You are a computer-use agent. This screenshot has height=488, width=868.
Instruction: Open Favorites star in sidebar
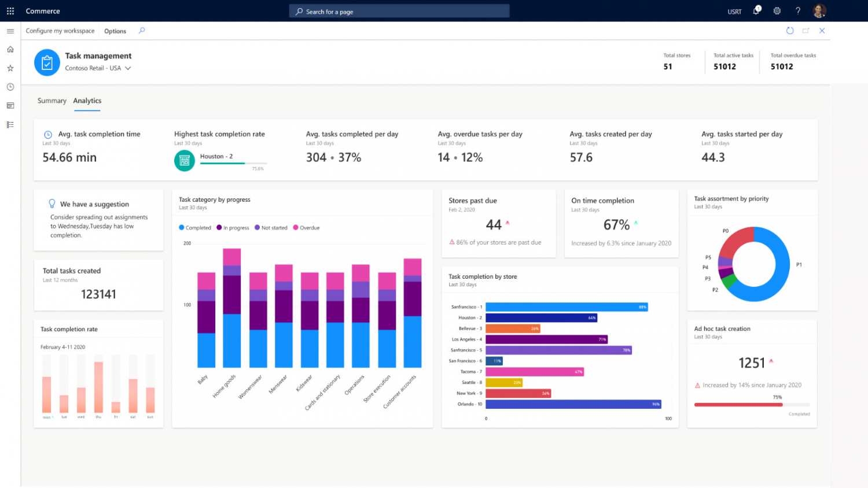click(10, 68)
